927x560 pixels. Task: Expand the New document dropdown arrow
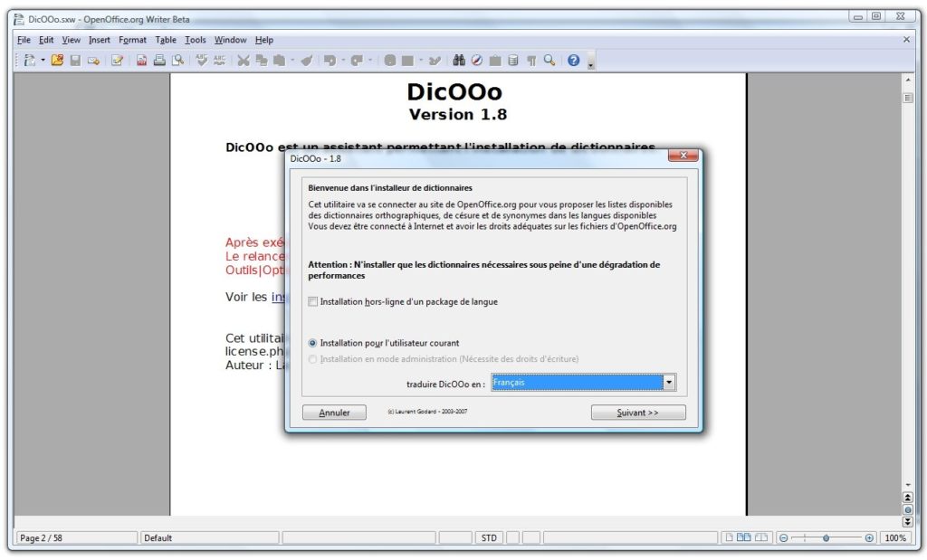pos(43,61)
